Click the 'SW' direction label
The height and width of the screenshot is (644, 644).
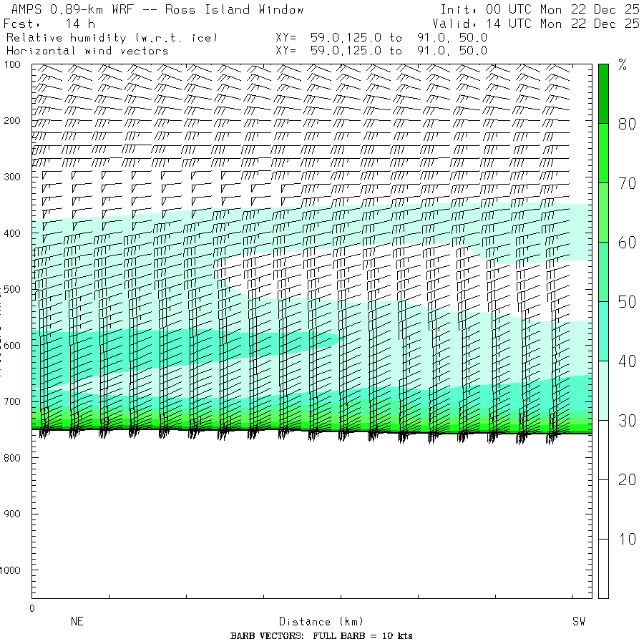tap(579, 621)
